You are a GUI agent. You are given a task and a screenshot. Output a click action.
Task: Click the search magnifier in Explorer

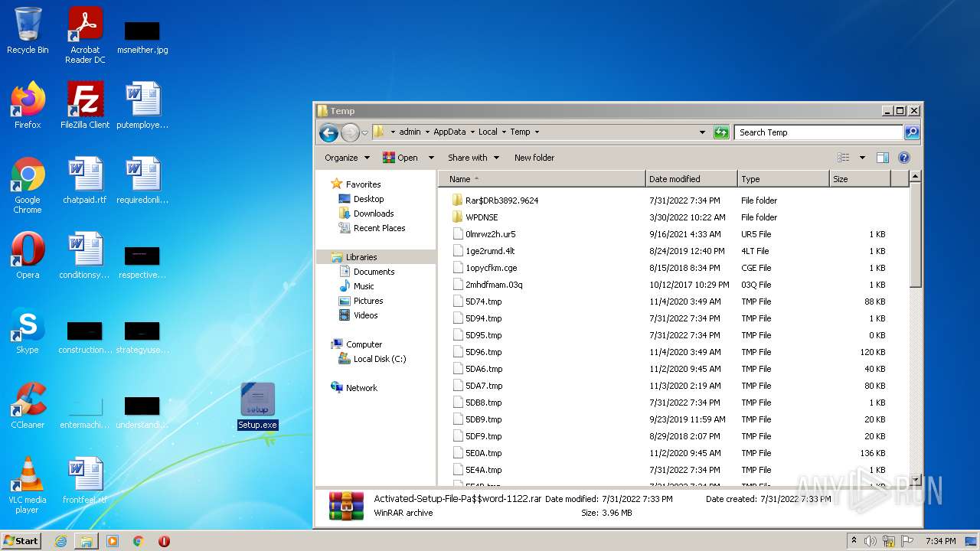click(911, 132)
